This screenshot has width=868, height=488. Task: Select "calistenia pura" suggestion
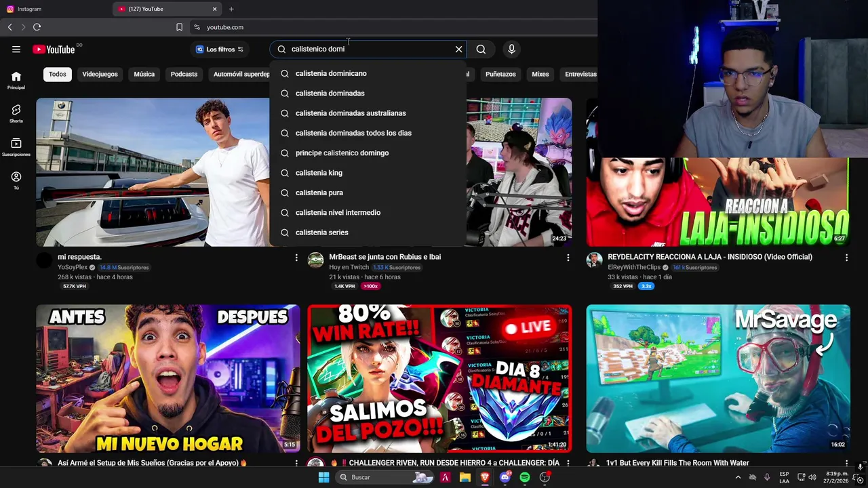368,192
